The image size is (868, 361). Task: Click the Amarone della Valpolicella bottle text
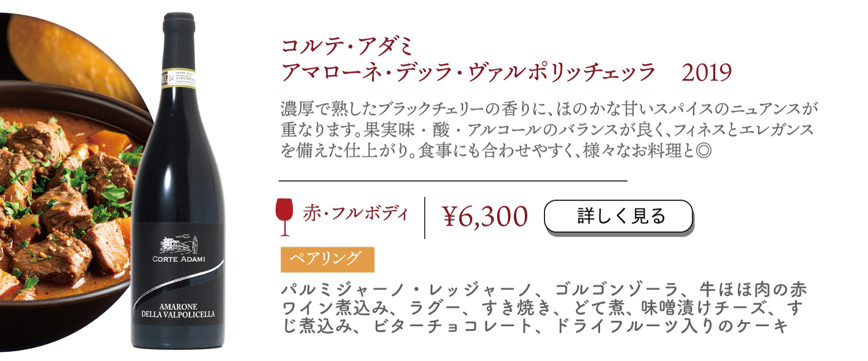click(178, 310)
